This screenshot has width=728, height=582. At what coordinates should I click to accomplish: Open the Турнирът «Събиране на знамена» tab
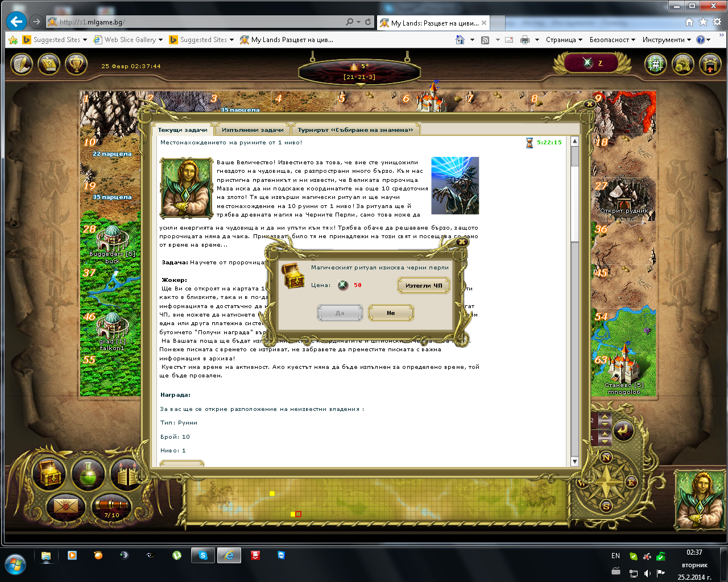pyautogui.click(x=356, y=130)
